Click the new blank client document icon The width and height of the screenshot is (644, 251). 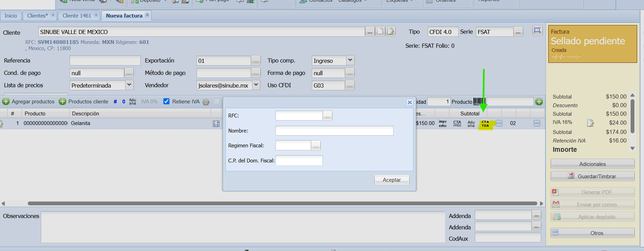tap(380, 31)
